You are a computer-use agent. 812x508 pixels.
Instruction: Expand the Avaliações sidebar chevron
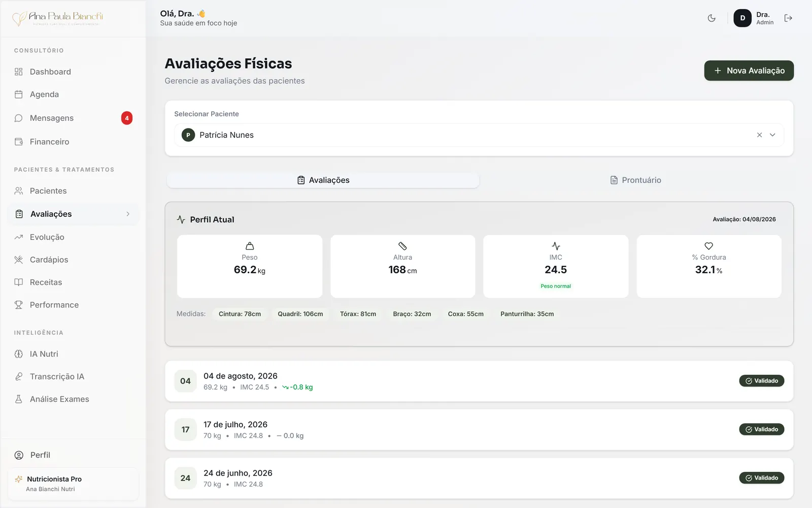click(128, 214)
